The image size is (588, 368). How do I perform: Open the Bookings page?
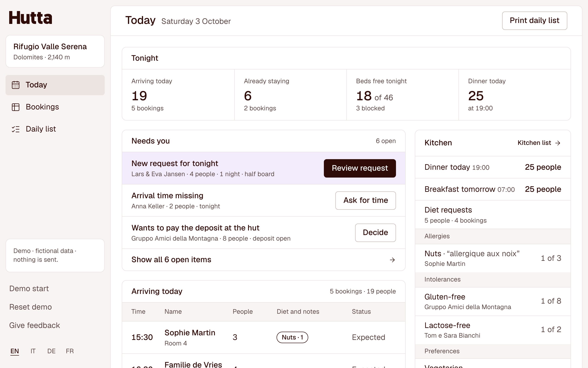[55, 107]
